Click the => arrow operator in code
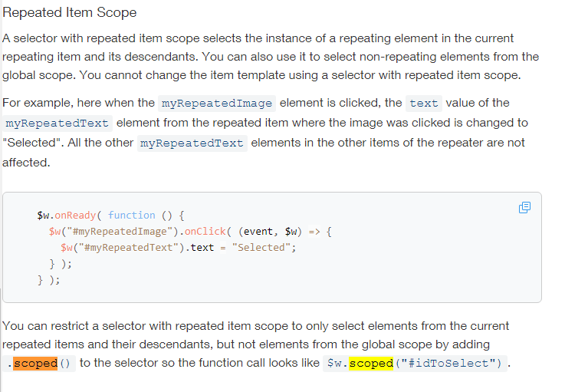This screenshot has height=392, width=588. click(314, 232)
